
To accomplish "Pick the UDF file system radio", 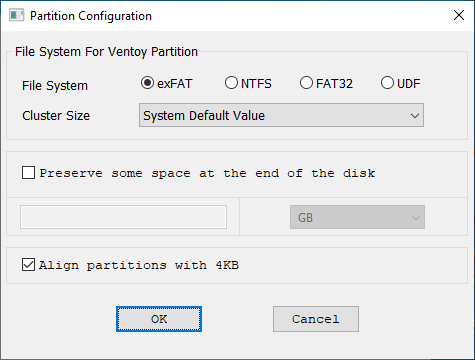I will 387,83.
